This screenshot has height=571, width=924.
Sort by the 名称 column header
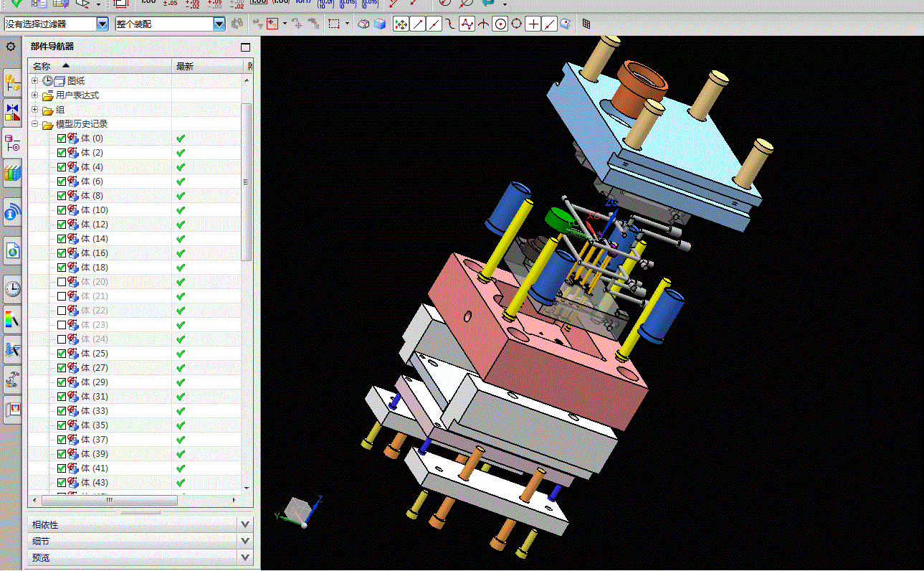coord(42,66)
